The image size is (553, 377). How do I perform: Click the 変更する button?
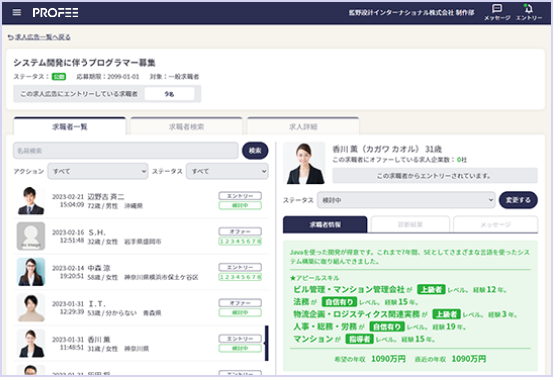coord(518,200)
